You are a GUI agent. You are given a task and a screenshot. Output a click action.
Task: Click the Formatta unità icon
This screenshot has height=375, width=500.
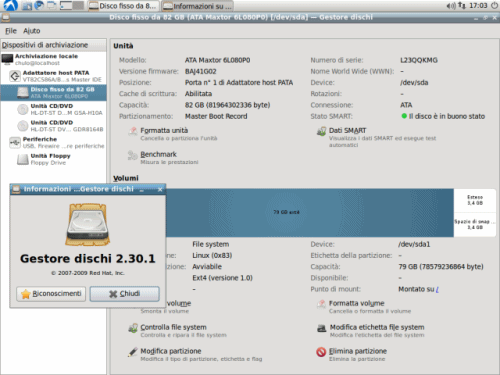point(133,131)
